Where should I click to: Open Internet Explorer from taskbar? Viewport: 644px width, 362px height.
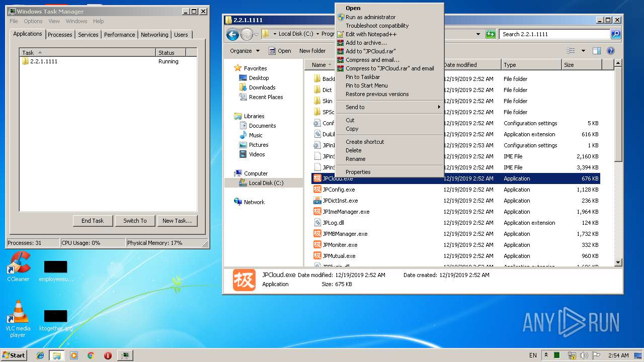coord(40,355)
